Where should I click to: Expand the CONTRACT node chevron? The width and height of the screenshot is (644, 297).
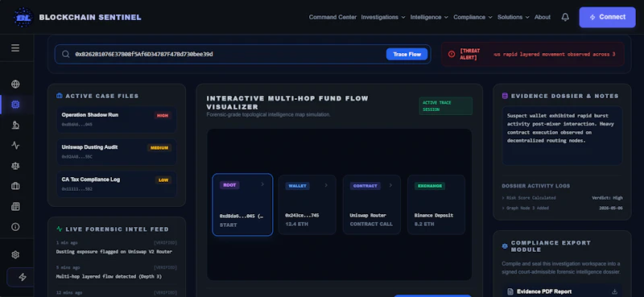point(390,185)
